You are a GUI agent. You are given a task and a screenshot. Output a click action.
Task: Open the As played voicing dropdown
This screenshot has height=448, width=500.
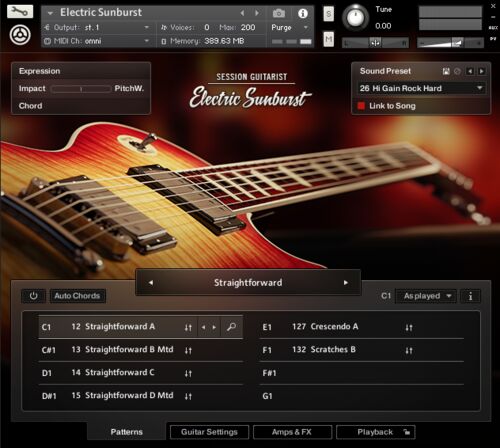[x=426, y=296]
